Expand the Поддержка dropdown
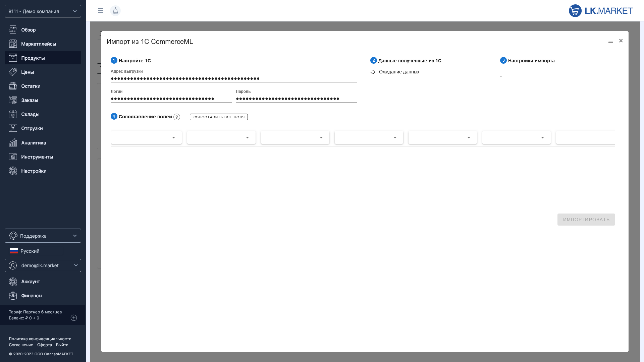The width and height of the screenshot is (644, 362). (43, 236)
